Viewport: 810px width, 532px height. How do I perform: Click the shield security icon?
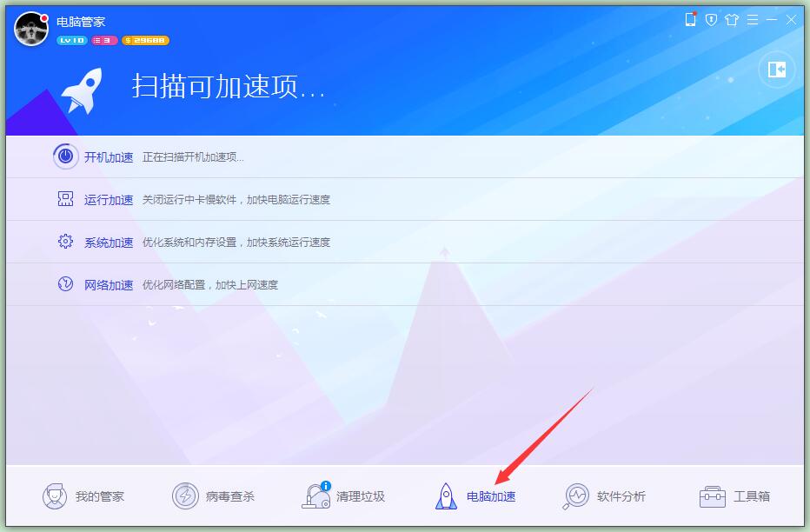point(711,20)
